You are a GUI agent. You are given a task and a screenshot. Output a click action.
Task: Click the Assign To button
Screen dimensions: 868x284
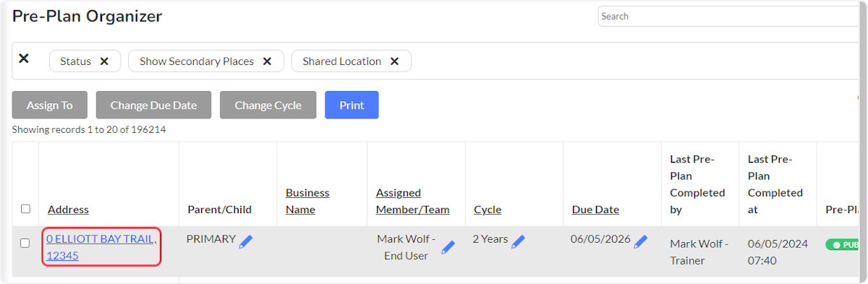coord(50,105)
